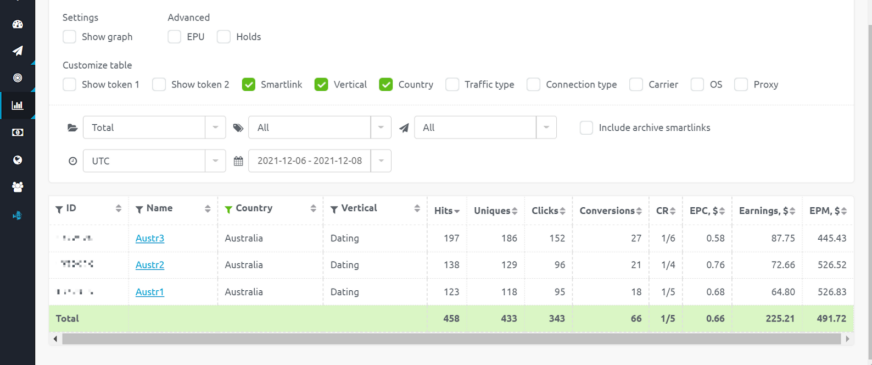Viewport: 872px width, 365px height.
Task: Click the filter icon beside Name header
Action: click(139, 209)
